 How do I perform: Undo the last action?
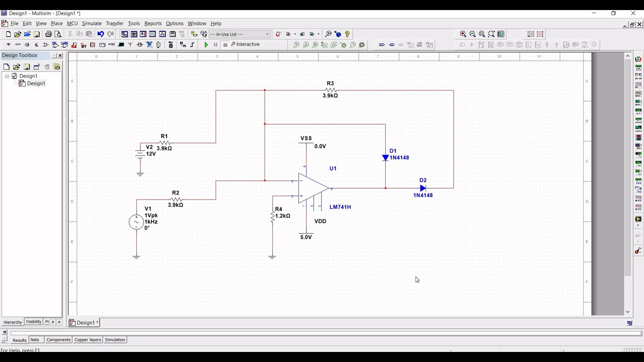pos(101,34)
